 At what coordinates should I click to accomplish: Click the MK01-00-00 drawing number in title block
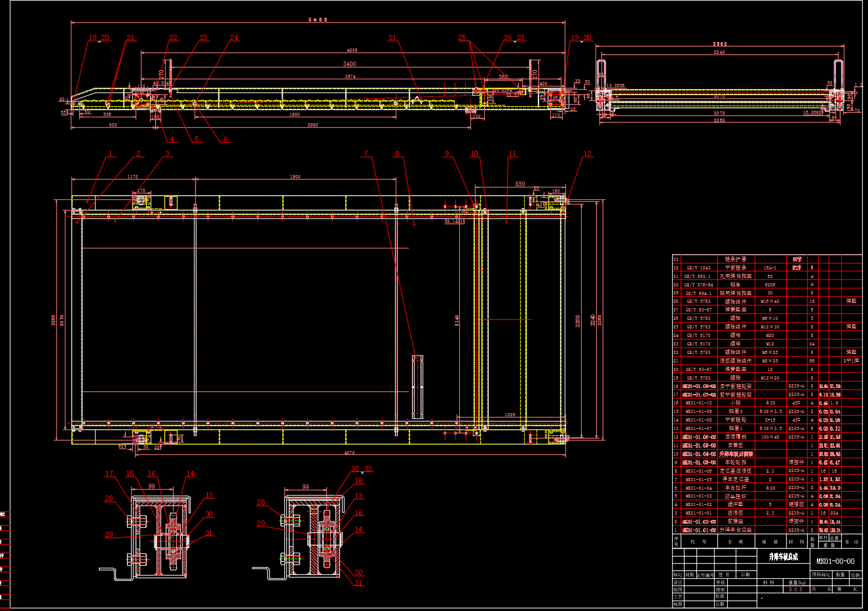[835, 561]
